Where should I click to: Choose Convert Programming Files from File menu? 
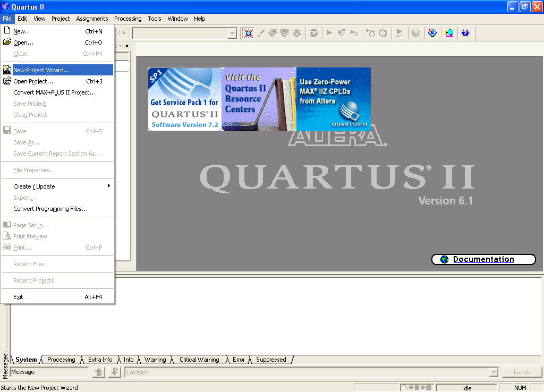pyautogui.click(x=50, y=209)
